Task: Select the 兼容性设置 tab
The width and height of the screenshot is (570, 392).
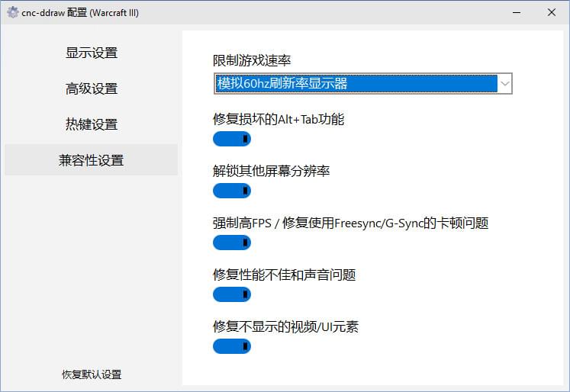Action: pos(92,160)
